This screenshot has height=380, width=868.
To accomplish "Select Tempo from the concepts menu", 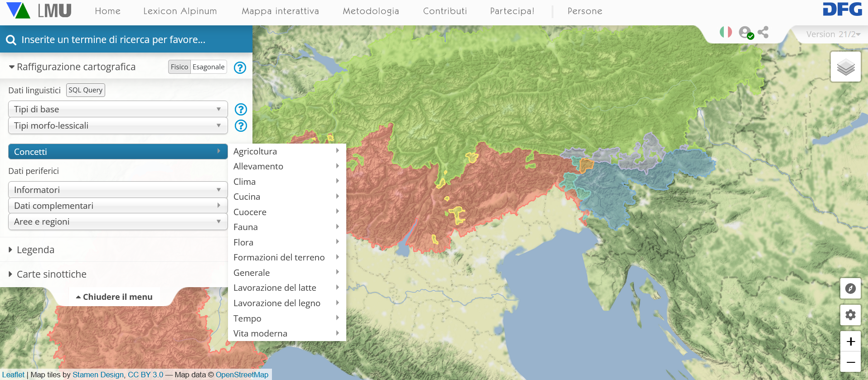I will pos(287,318).
